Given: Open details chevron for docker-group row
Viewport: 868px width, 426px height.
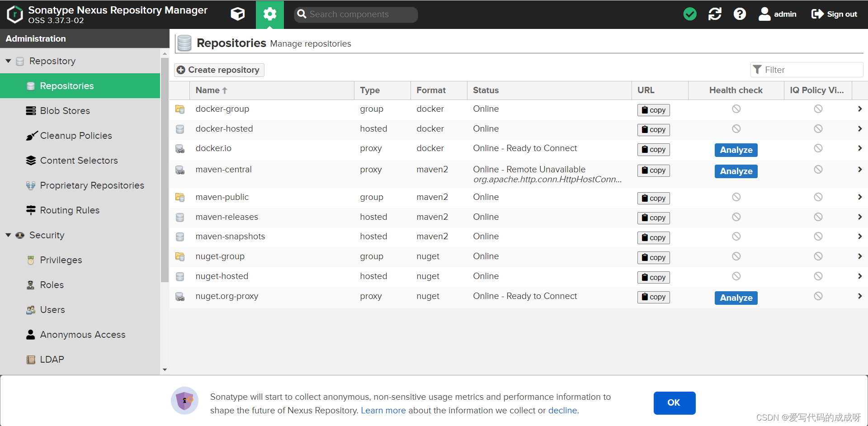Looking at the screenshot, I should [859, 109].
